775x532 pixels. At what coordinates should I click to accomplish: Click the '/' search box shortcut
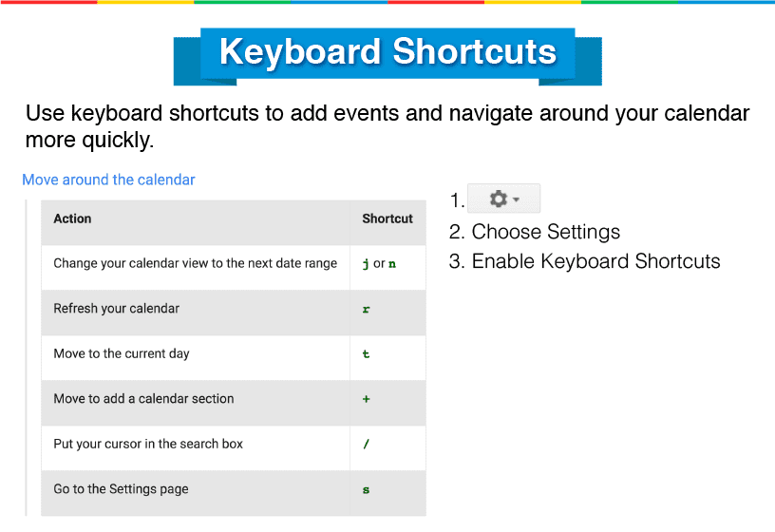pyautogui.click(x=367, y=444)
